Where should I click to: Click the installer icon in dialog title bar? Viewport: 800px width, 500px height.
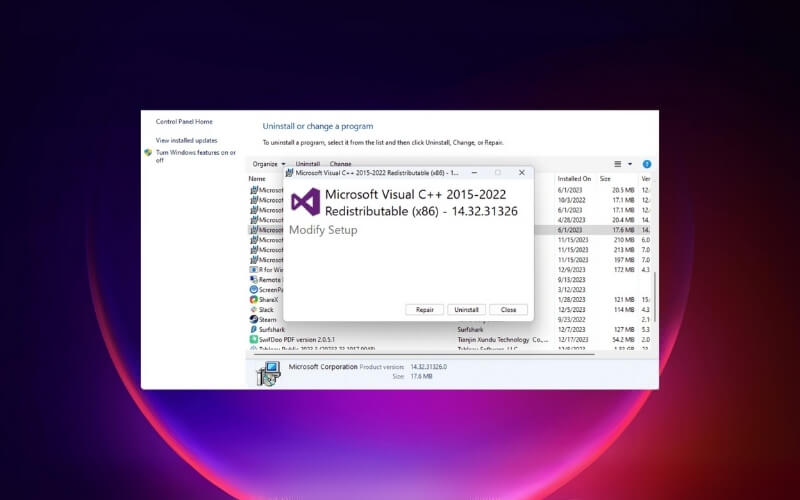[x=289, y=173]
